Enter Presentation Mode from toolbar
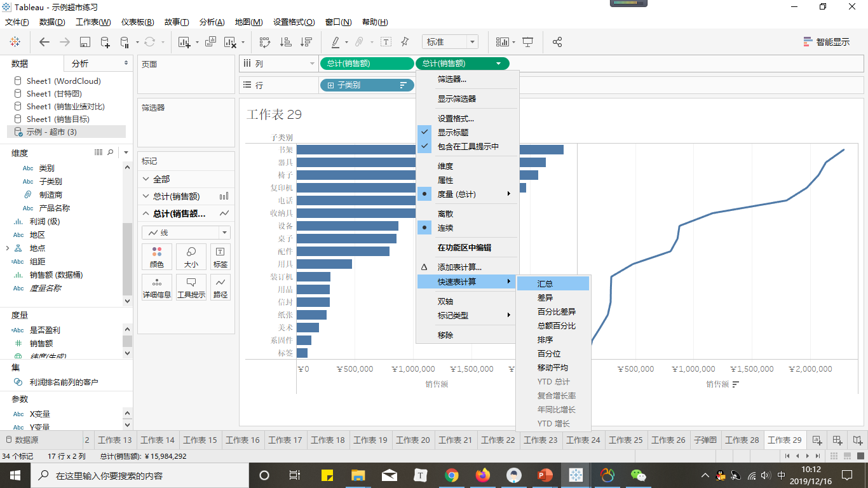Screen dimensions: 868x488 coord(527,42)
